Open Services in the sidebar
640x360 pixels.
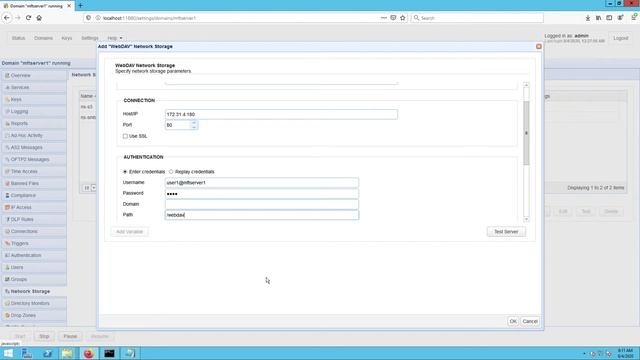[x=34, y=87]
